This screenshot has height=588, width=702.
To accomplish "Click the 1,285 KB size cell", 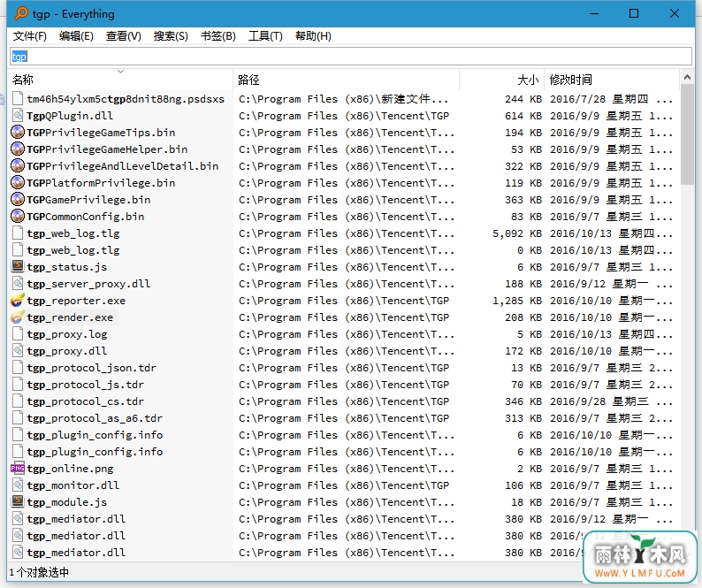I will pyautogui.click(x=517, y=301).
